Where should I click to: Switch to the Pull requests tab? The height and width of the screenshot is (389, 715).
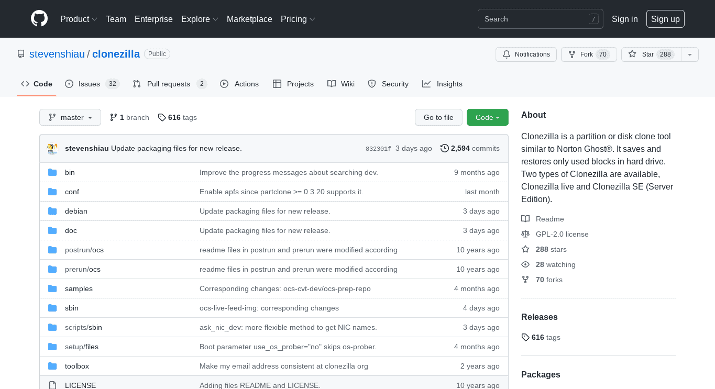(x=169, y=84)
